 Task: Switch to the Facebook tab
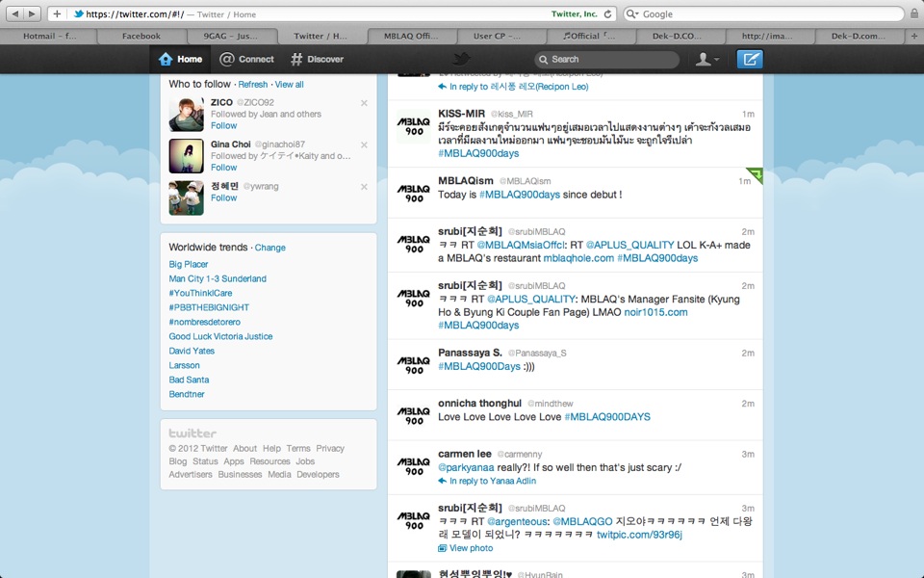[x=141, y=36]
